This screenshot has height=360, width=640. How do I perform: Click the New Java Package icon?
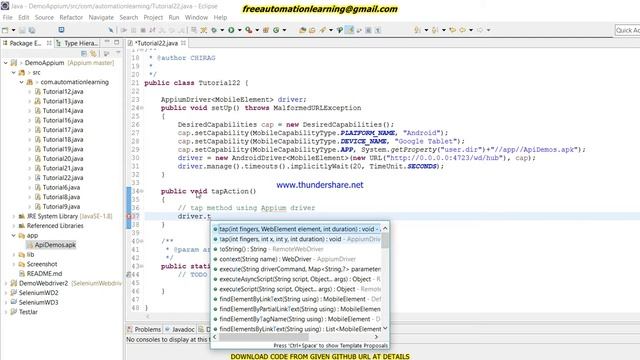pyautogui.click(x=266, y=30)
